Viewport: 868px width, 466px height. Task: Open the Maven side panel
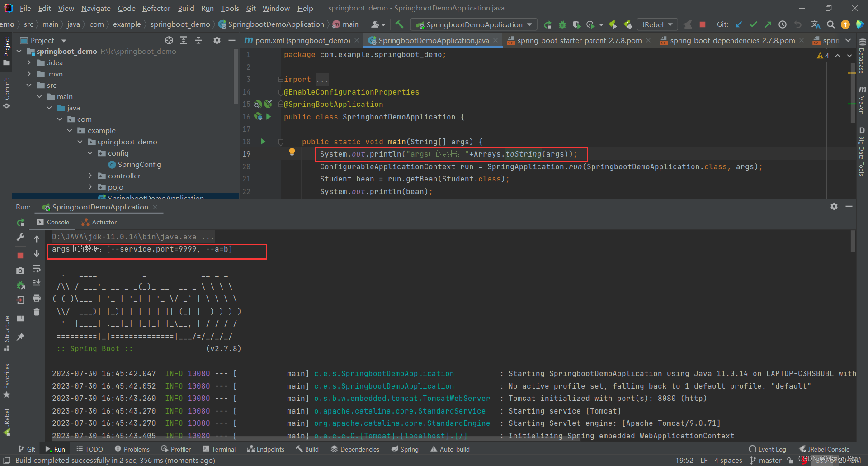click(x=862, y=100)
